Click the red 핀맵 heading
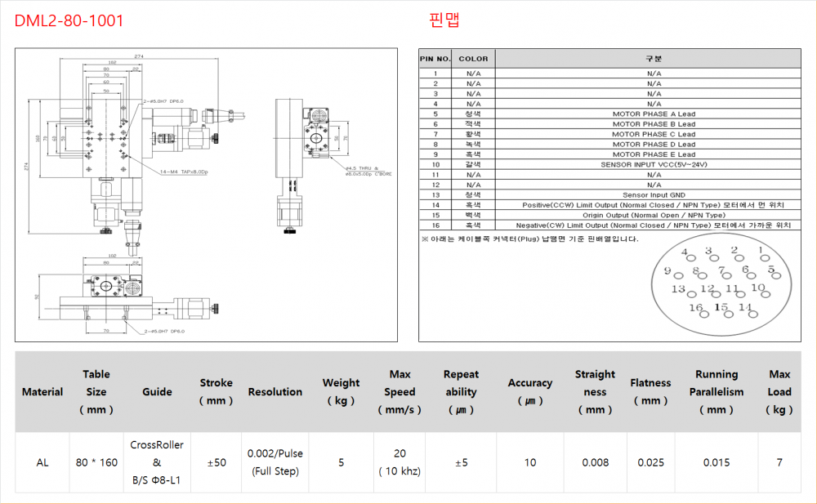The height and width of the screenshot is (504, 817). click(x=444, y=20)
